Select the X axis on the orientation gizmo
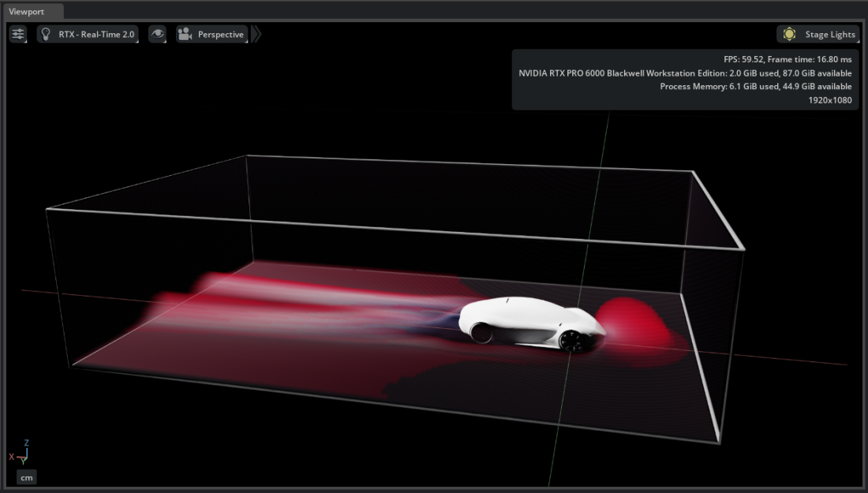 [x=13, y=456]
